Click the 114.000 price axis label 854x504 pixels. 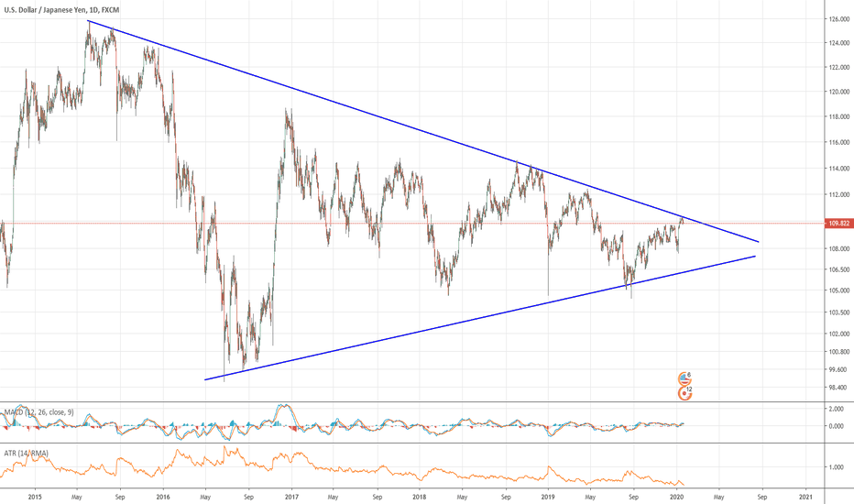839,169
